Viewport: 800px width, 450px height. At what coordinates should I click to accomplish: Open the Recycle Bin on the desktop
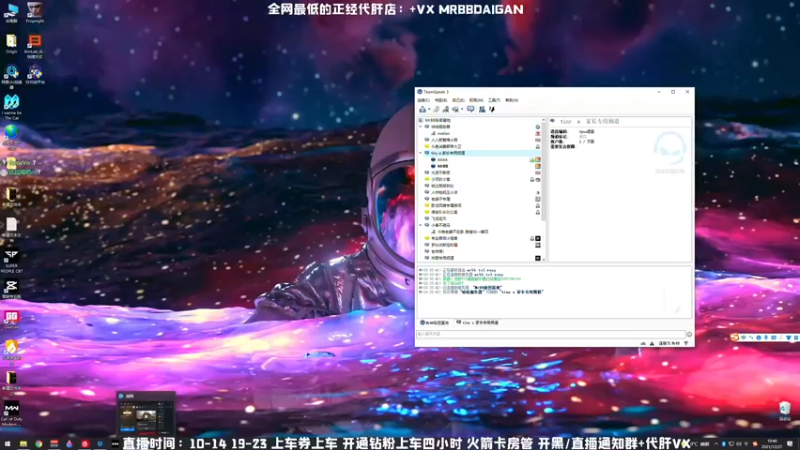point(785,411)
